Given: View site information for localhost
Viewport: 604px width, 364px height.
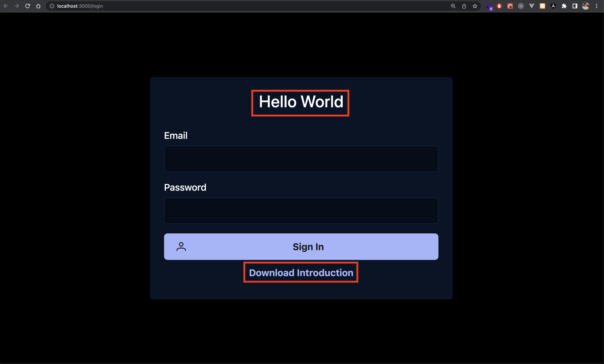Looking at the screenshot, I should (x=52, y=6).
